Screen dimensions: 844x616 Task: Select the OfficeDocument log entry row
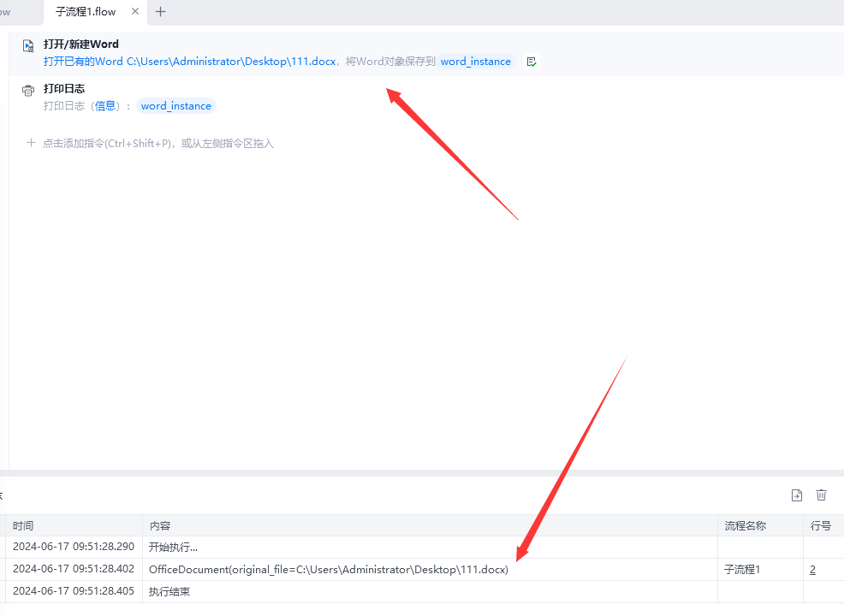pos(328,570)
